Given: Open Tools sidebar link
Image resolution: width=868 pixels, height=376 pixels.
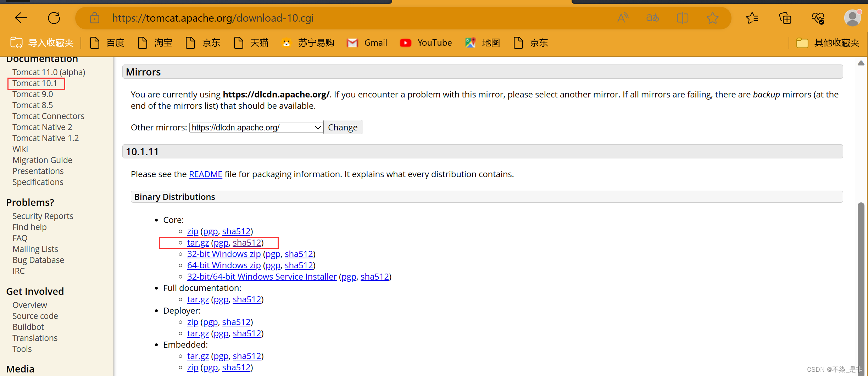Looking at the screenshot, I should click(22, 349).
